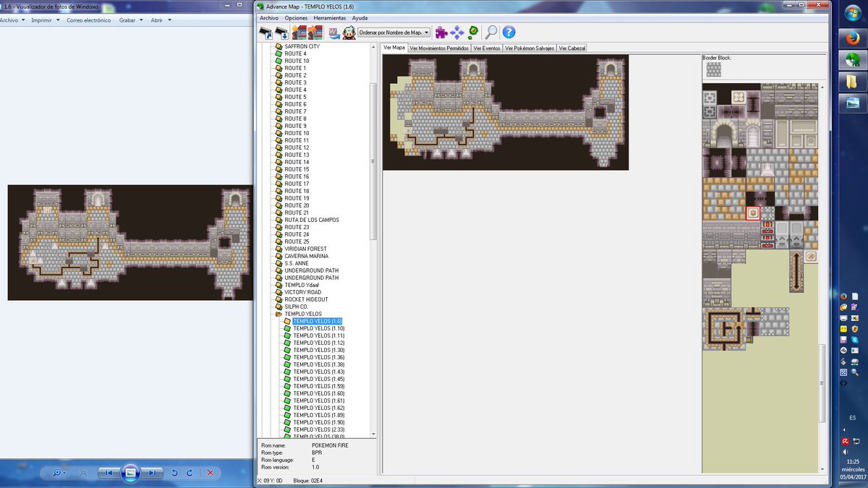Click the W world map editor icon
This screenshot has width=868, height=488.
[334, 32]
